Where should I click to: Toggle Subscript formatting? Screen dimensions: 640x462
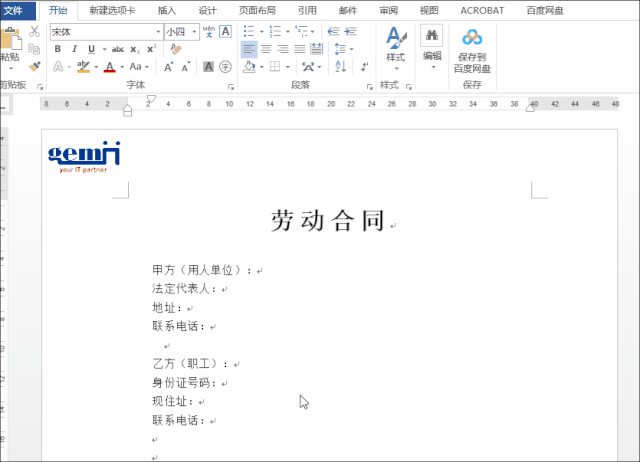point(135,49)
